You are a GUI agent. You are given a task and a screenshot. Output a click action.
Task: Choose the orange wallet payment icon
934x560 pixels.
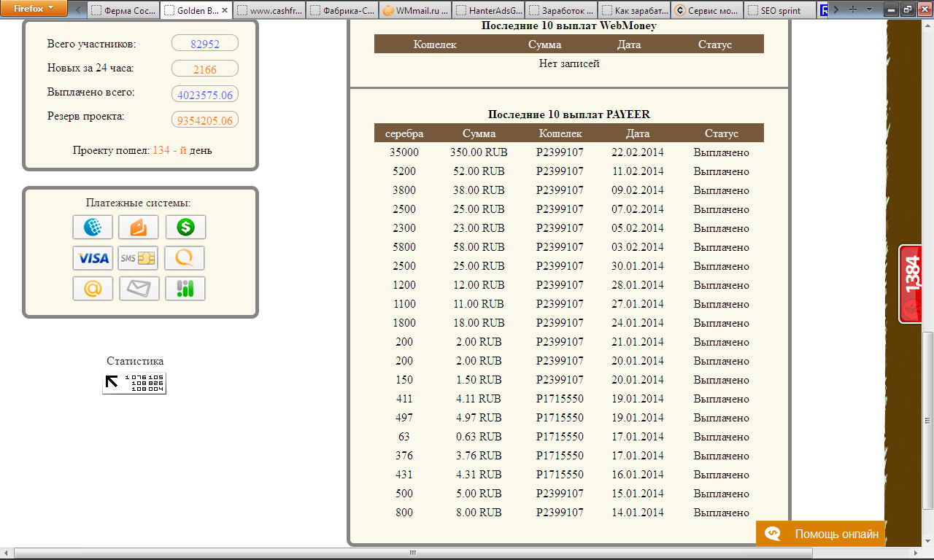point(139,227)
